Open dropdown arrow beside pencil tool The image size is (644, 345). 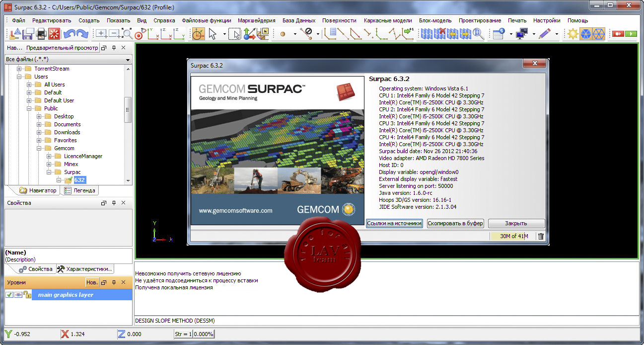tap(557, 34)
